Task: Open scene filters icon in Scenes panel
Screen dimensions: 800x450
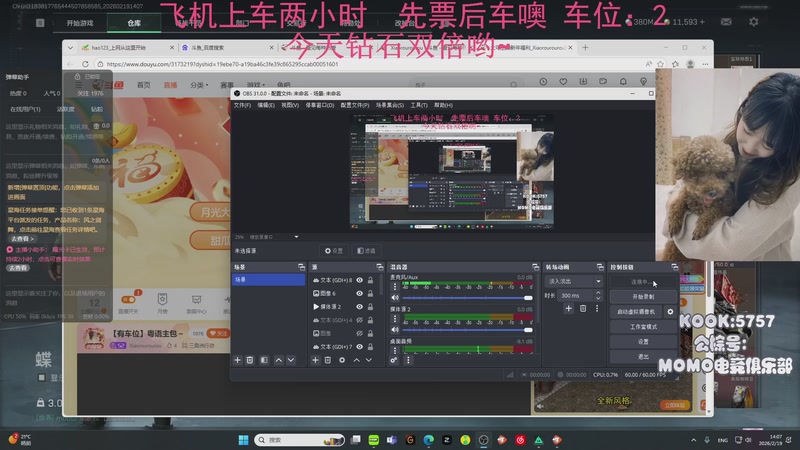Action: (x=264, y=360)
